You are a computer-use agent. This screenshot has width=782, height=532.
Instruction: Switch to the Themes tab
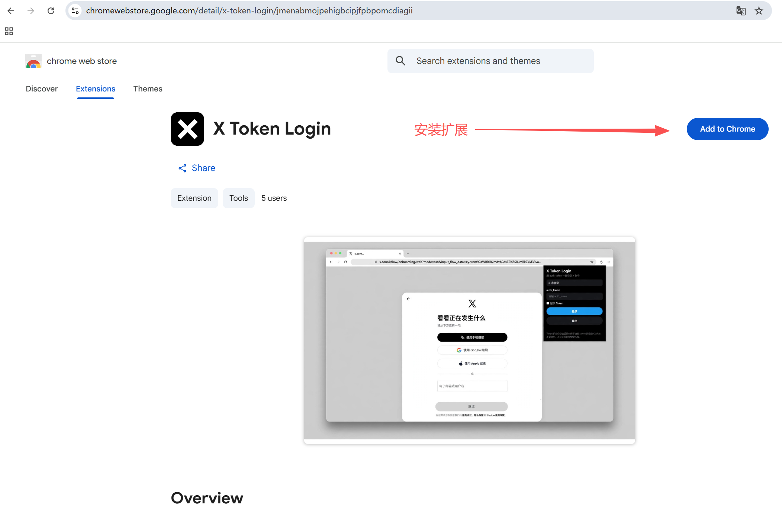148,89
